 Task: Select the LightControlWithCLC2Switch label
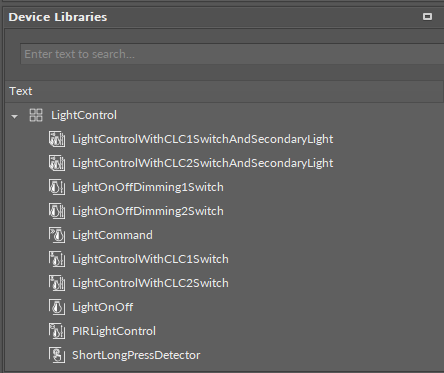click(150, 283)
